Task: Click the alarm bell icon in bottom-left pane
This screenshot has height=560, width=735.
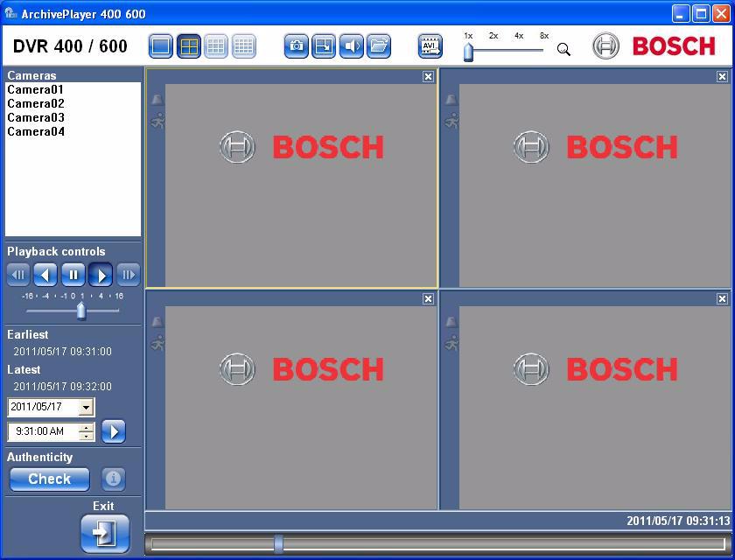Action: (x=157, y=322)
